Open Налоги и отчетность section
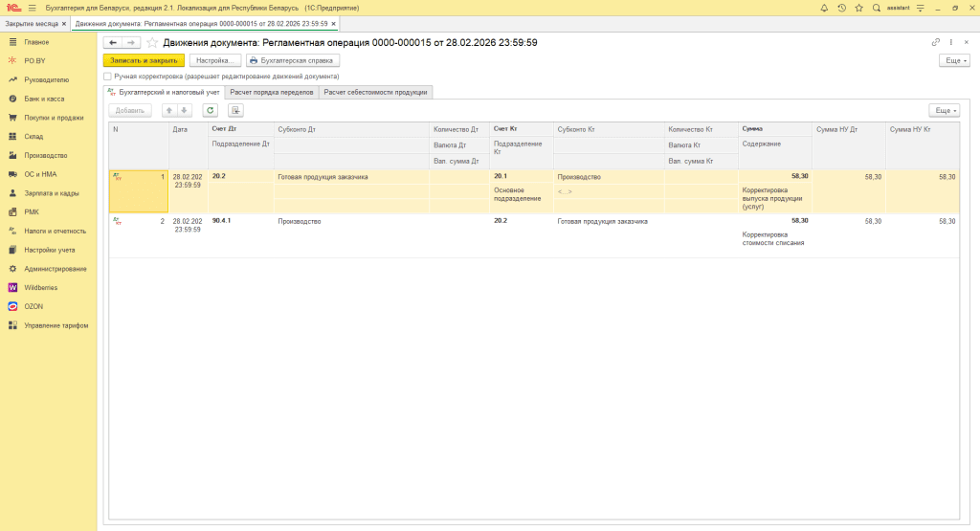 (x=55, y=232)
